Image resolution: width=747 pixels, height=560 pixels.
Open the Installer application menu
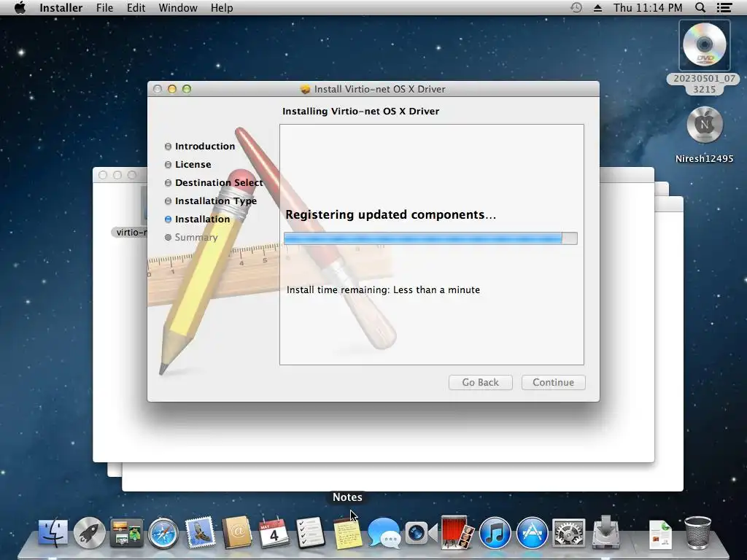coord(61,7)
